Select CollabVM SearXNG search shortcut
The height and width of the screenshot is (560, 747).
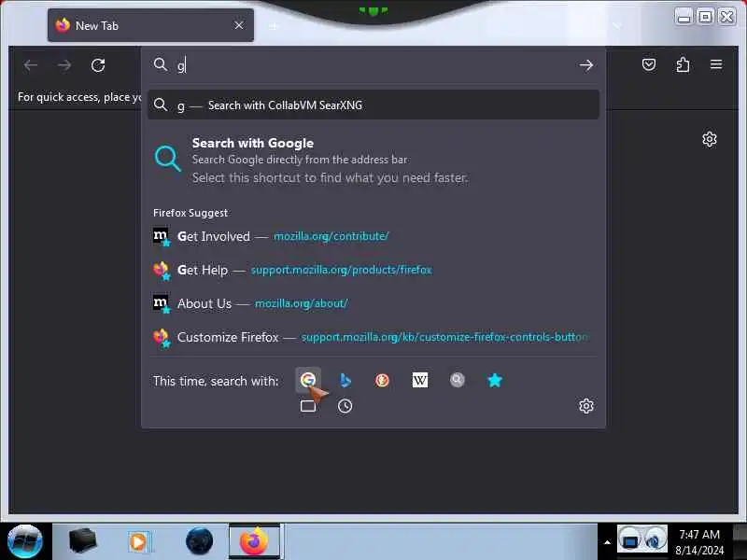pos(457,380)
